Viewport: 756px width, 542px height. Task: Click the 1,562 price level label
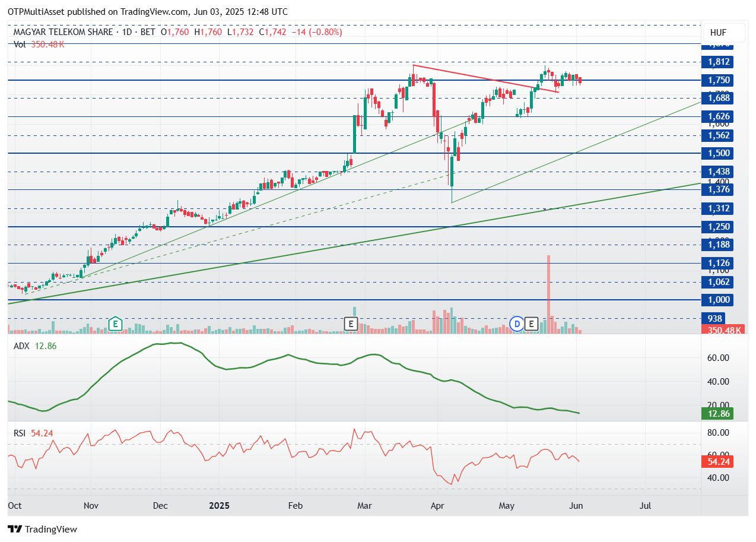click(717, 135)
